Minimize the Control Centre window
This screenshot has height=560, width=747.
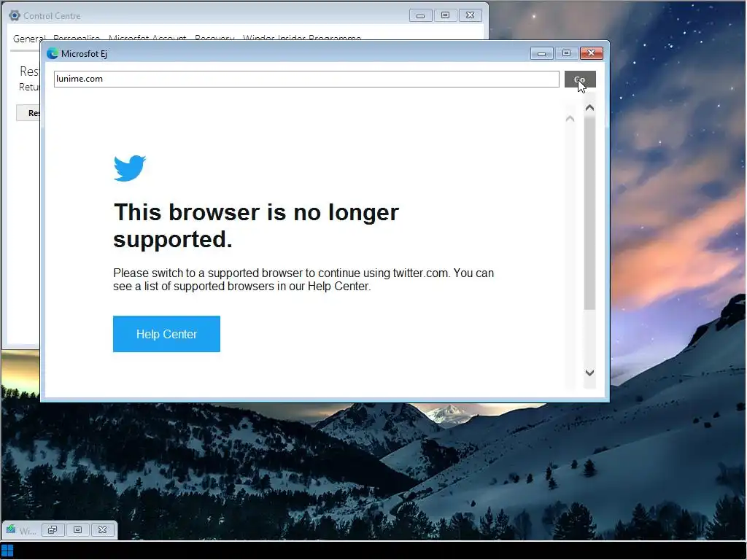coord(421,16)
